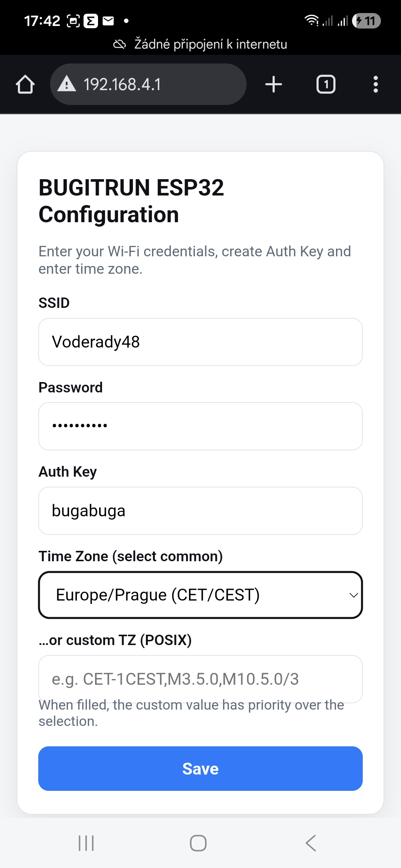
Task: Tap the mail notification icon
Action: 108,21
